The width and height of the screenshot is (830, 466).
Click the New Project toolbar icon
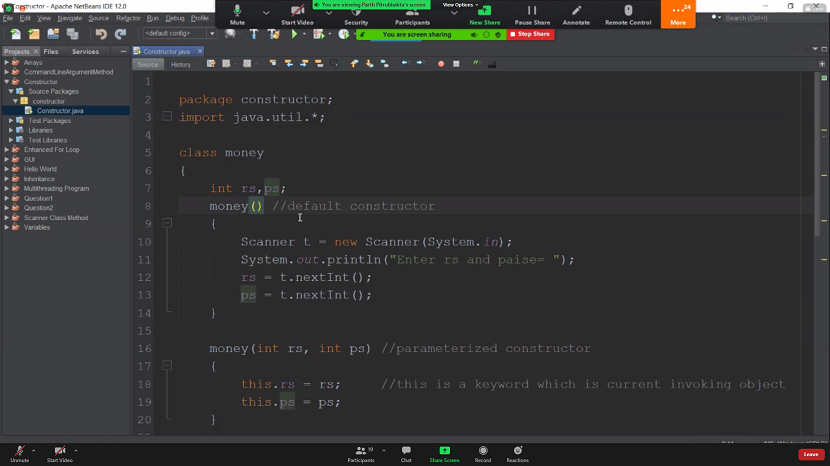pyautogui.click(x=34, y=34)
